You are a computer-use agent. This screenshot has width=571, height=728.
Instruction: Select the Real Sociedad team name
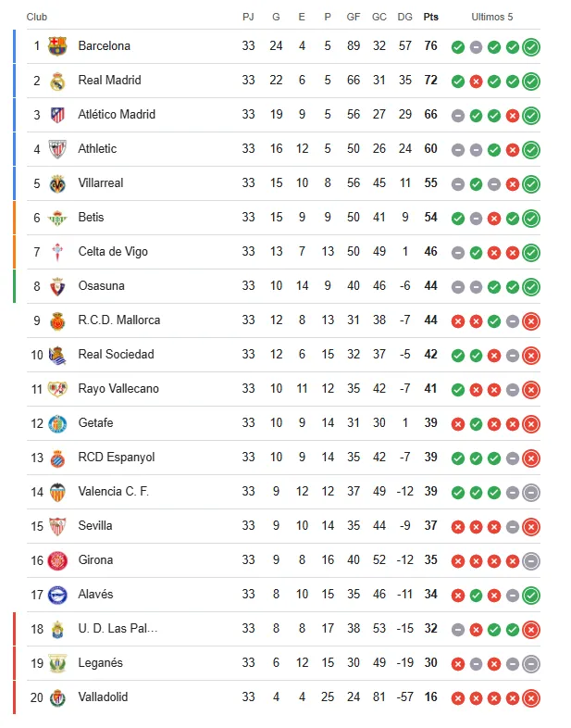[116, 355]
